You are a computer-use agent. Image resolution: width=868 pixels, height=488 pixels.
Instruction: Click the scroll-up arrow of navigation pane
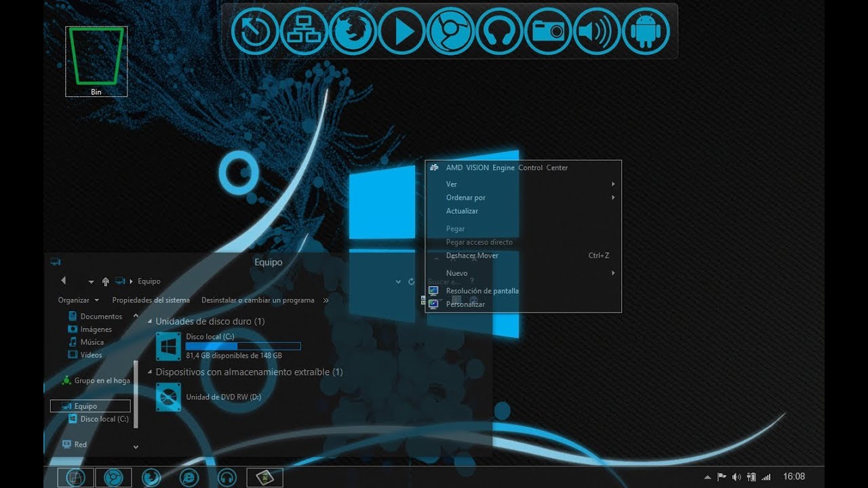pos(136,316)
